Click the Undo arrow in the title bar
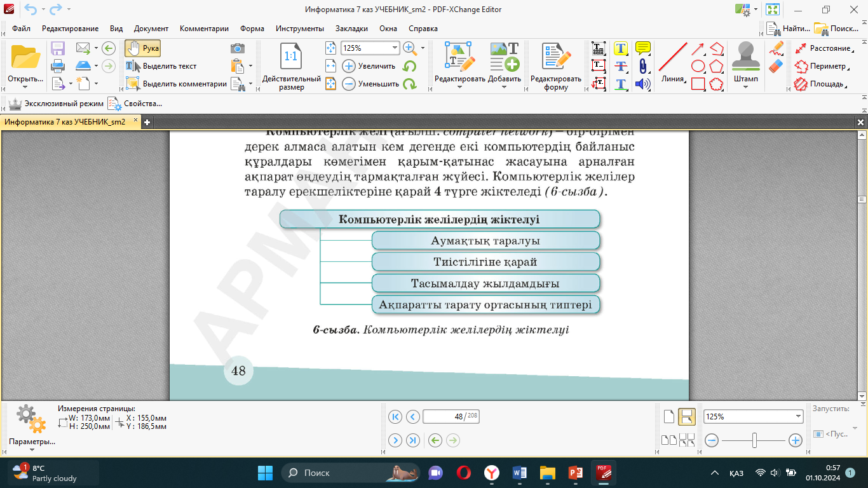This screenshot has width=868, height=488. pyautogui.click(x=30, y=9)
